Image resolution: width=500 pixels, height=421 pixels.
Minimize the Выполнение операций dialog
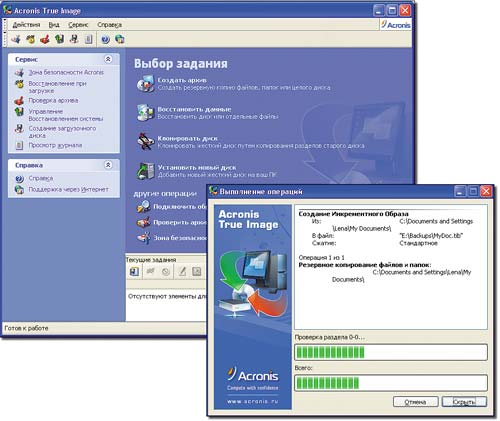click(460, 191)
